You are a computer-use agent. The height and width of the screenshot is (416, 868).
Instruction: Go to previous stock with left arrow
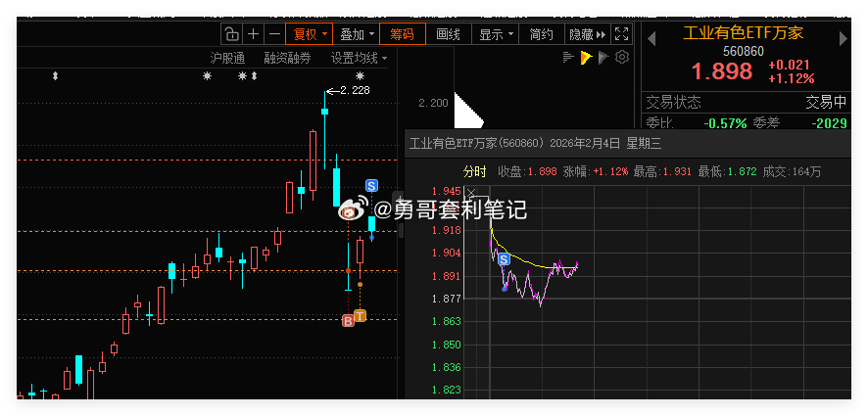coord(651,39)
